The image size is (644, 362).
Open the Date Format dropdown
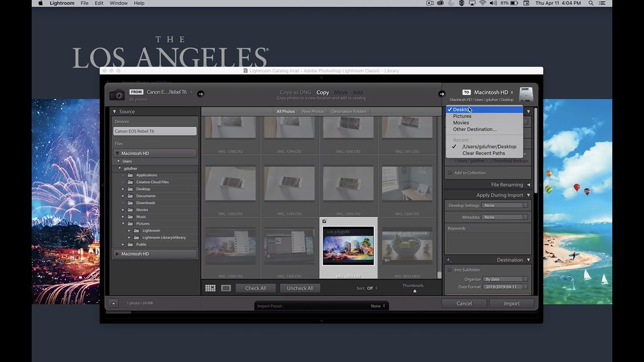(x=505, y=287)
